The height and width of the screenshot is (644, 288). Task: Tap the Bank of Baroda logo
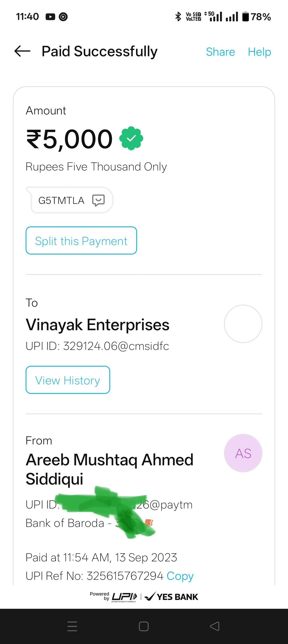(149, 523)
